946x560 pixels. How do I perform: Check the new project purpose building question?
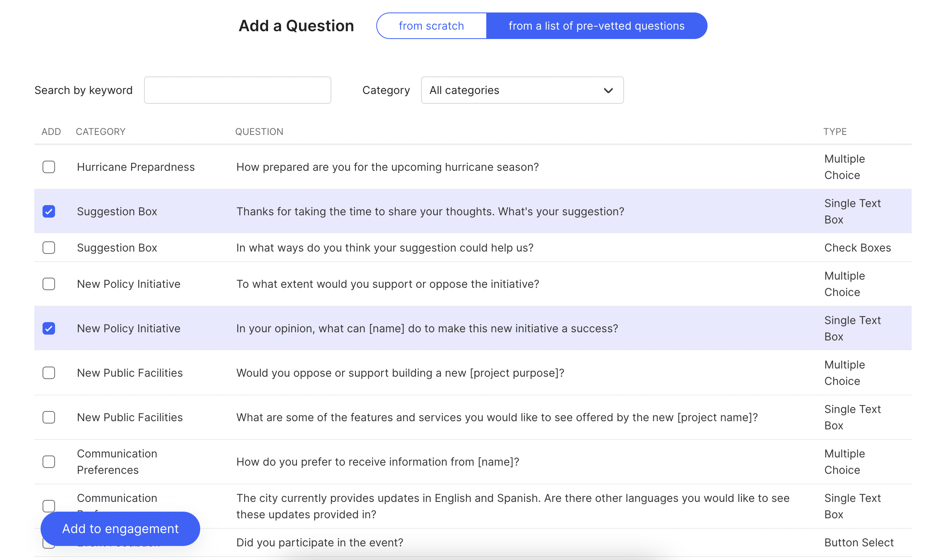tap(49, 373)
